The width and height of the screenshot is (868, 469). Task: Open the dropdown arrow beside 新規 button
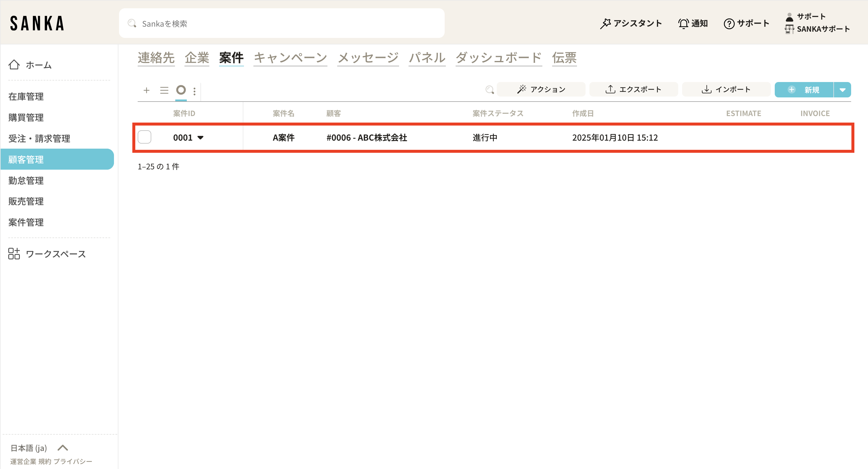coord(842,90)
